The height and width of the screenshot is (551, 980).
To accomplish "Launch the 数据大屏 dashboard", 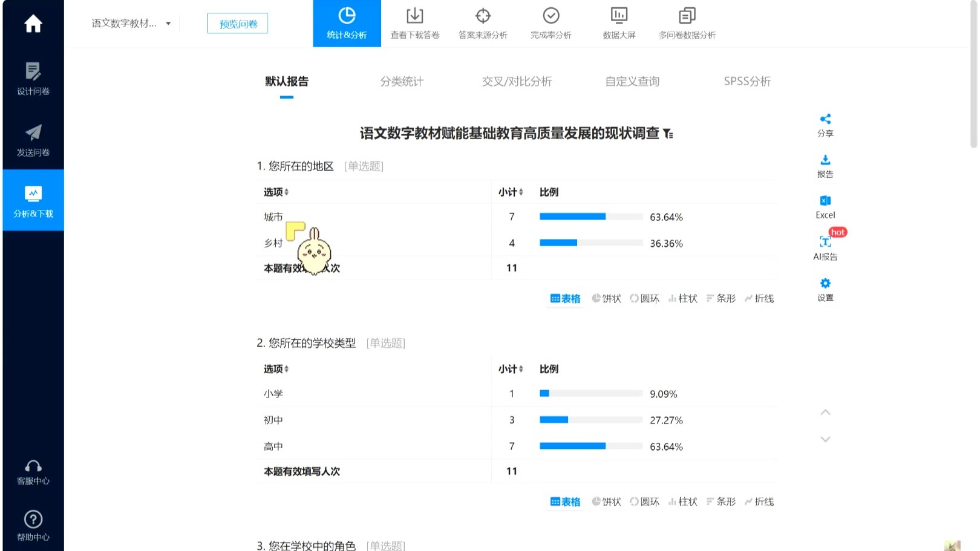I will pos(618,23).
